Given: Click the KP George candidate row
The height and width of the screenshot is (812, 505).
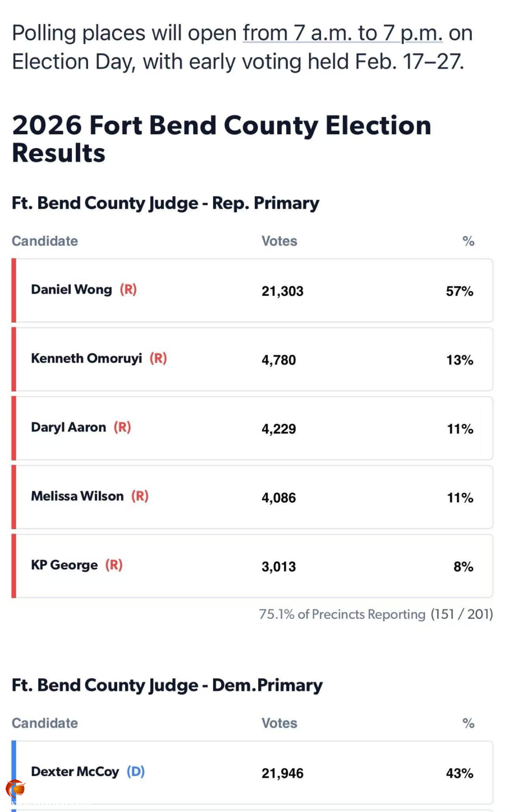Looking at the screenshot, I should click(x=252, y=566).
